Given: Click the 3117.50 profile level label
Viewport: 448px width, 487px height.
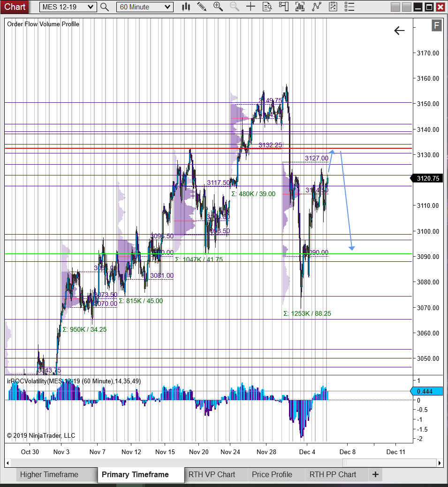Looking at the screenshot, I should 219,183.
